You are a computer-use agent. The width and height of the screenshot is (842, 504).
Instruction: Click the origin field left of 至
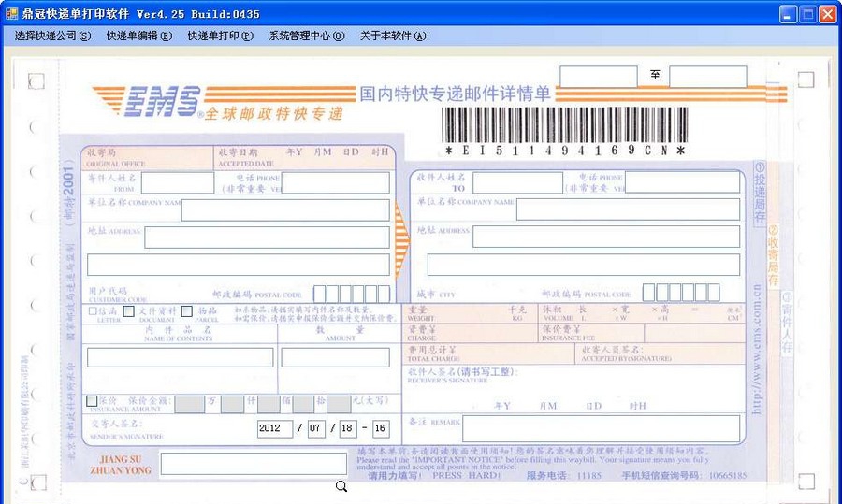tap(599, 77)
